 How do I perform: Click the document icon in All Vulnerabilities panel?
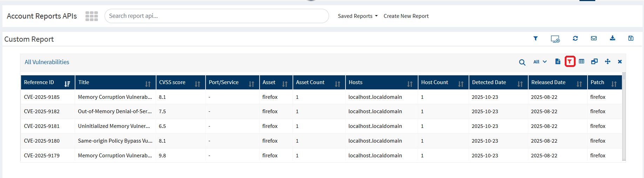tap(558, 62)
